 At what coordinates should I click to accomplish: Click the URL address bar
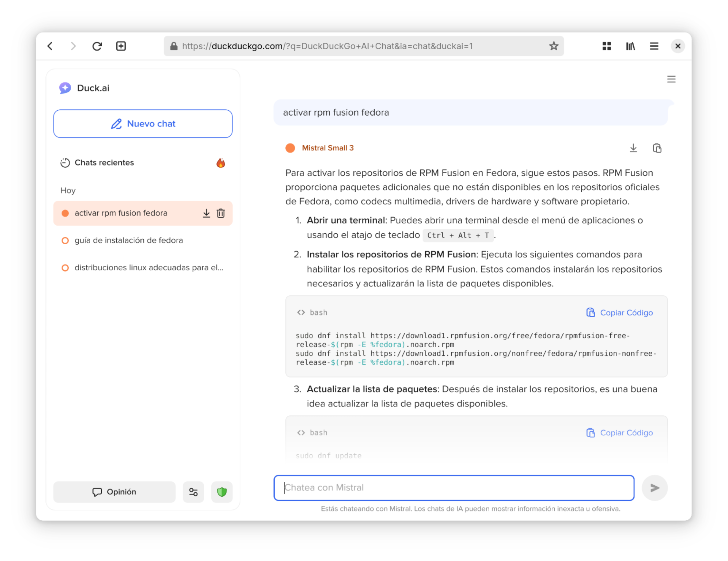pyautogui.click(x=363, y=46)
